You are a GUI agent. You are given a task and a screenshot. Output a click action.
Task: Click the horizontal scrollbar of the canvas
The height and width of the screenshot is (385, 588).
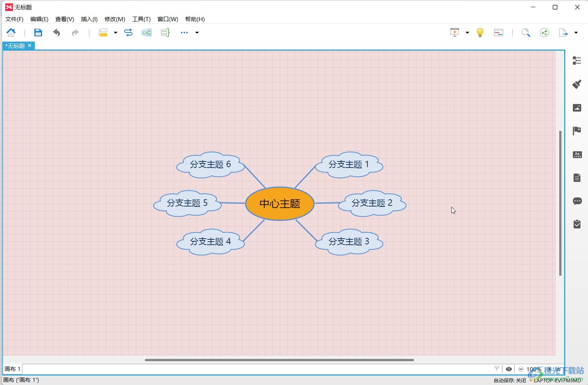click(x=279, y=360)
